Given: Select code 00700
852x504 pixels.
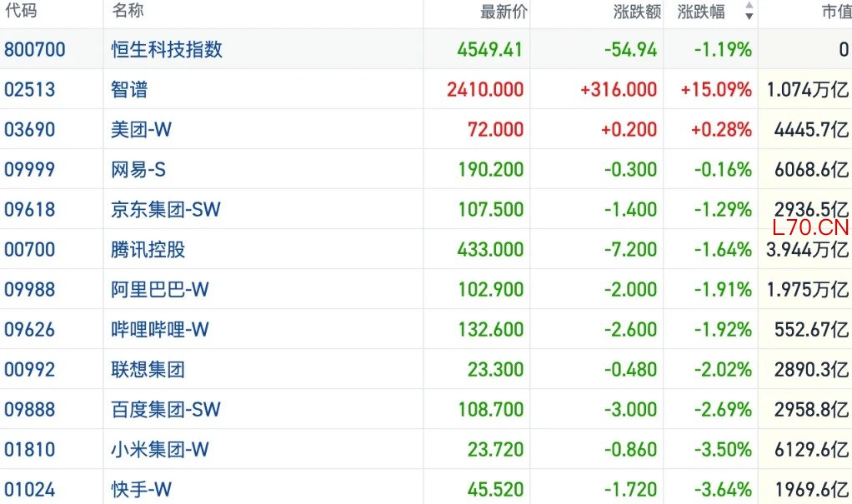Looking at the screenshot, I should (29, 250).
